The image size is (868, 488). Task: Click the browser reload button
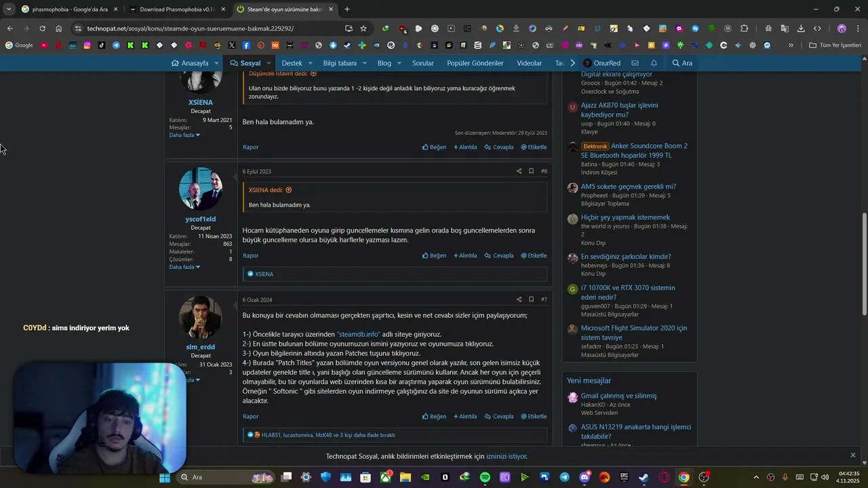42,28
